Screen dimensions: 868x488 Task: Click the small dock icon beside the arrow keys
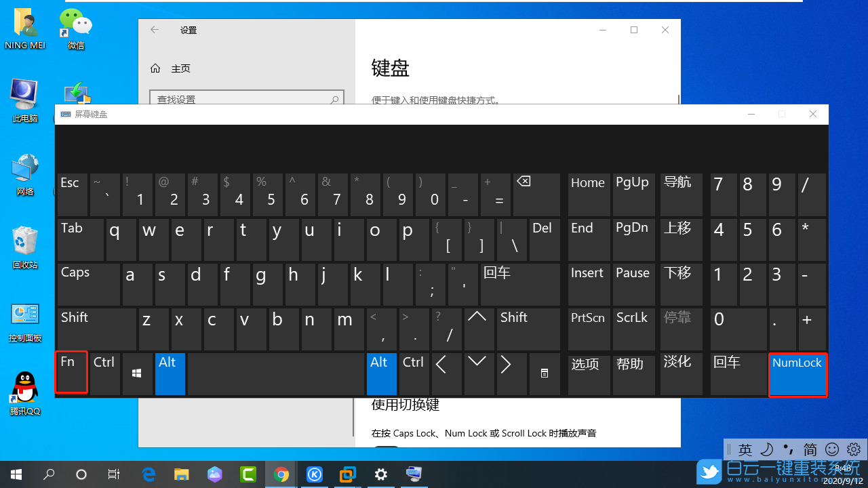545,373
